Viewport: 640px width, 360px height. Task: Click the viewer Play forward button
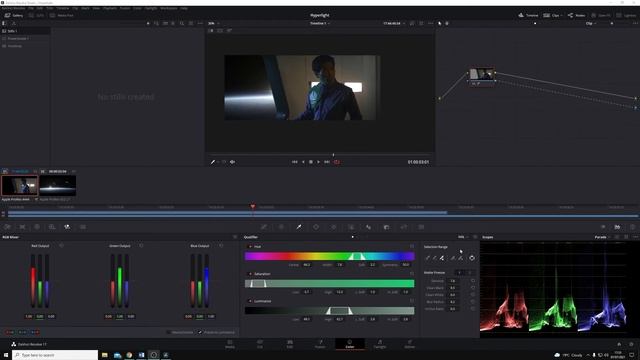[318, 162]
